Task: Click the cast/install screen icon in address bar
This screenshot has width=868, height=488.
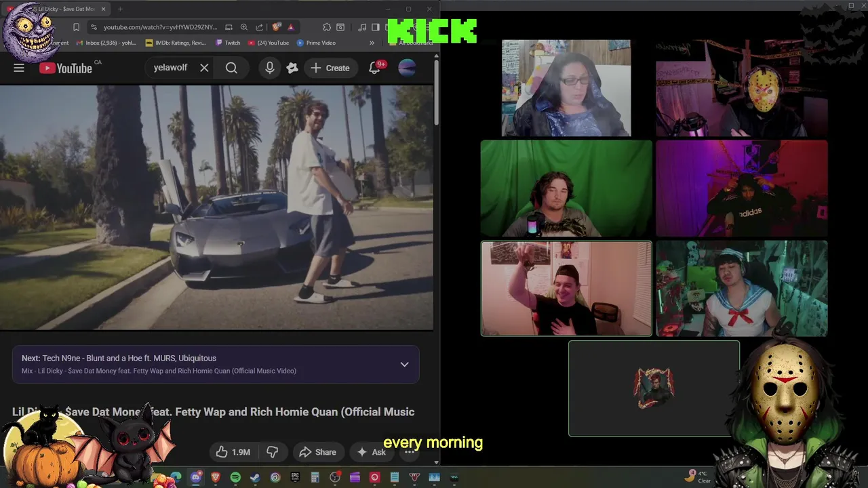Action: pyautogui.click(x=229, y=27)
